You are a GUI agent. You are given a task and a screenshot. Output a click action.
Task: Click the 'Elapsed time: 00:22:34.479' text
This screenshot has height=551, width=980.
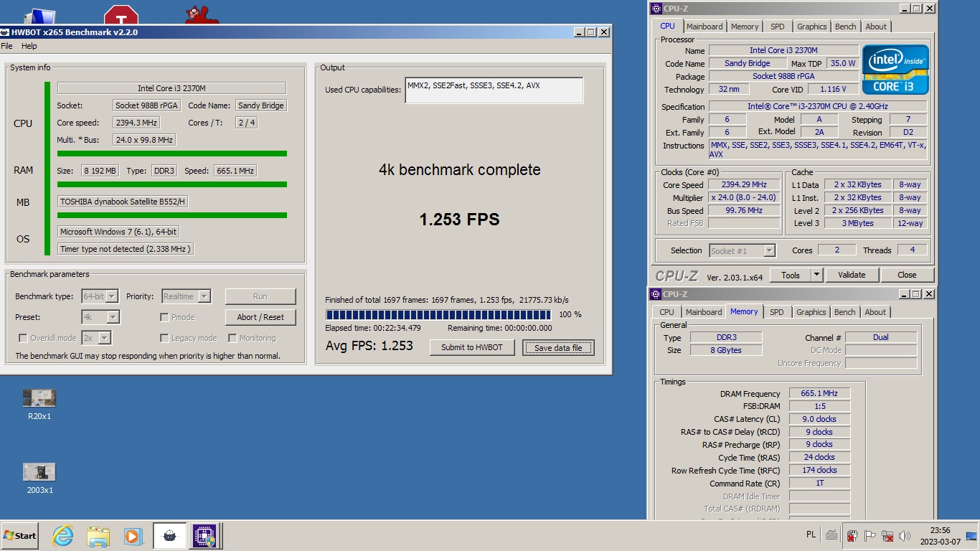tap(373, 328)
